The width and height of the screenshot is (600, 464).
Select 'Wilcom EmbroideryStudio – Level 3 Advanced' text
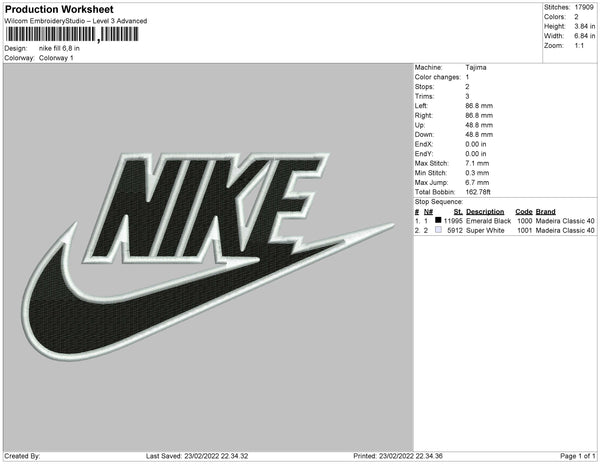(x=76, y=21)
